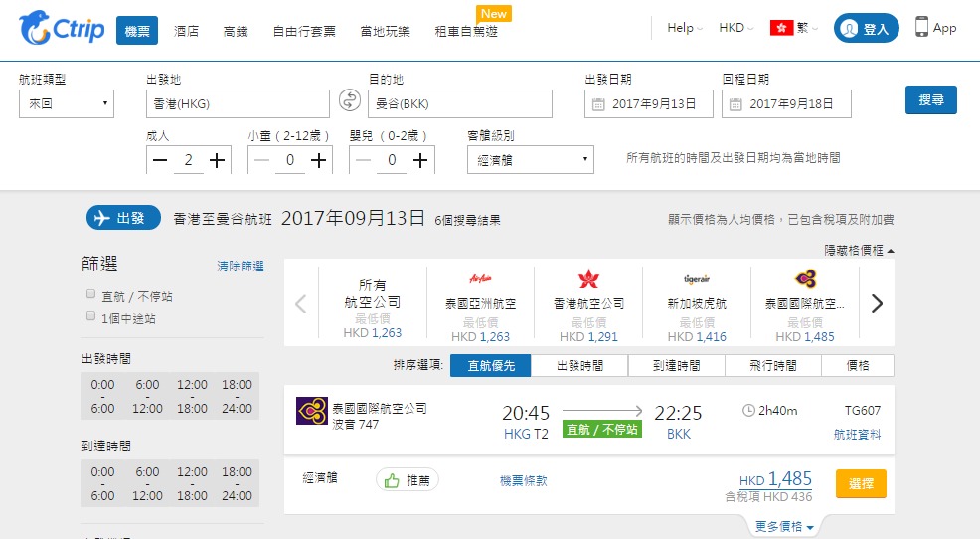Sort flights by 價格 tab
980x539 pixels.
click(x=857, y=366)
